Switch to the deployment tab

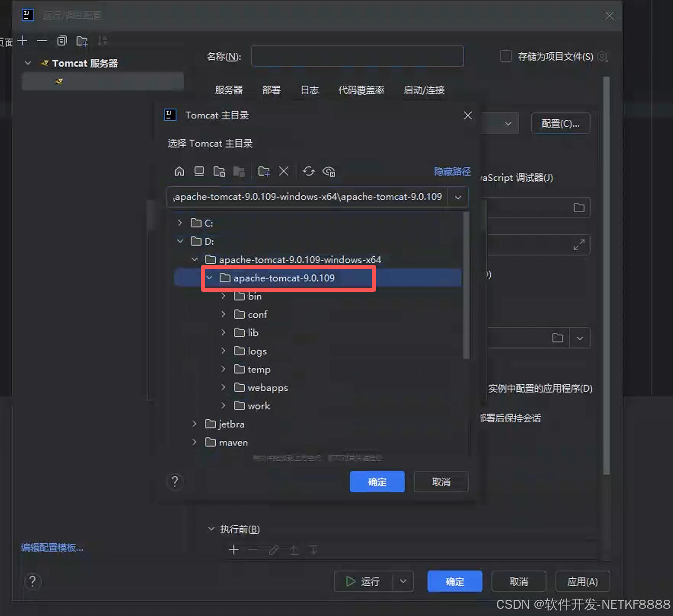pos(271,90)
